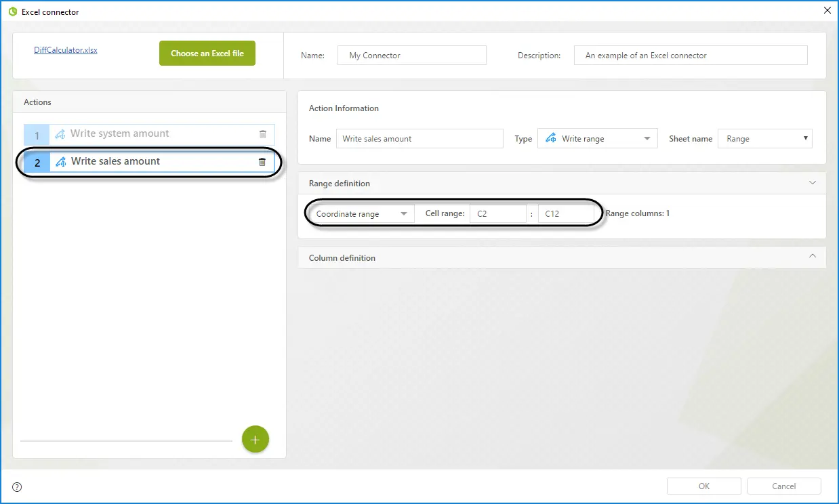Viewport: 839px width, 504px height.
Task: Edit the action Name field
Action: pyautogui.click(x=419, y=139)
